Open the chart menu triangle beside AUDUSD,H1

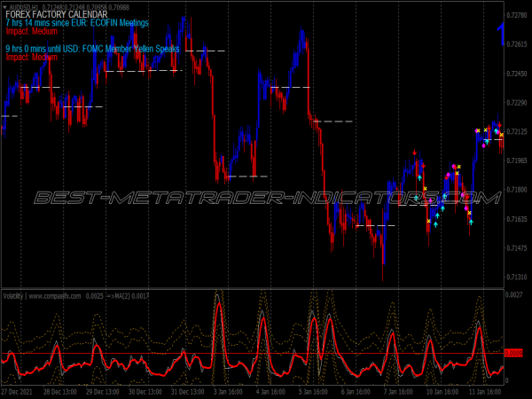pos(4,7)
